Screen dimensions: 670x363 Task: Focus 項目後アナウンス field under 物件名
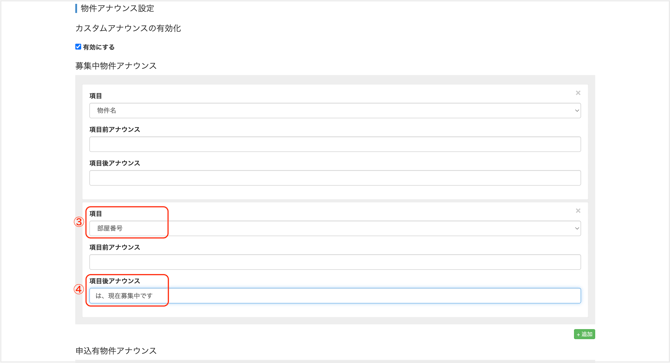tap(335, 178)
